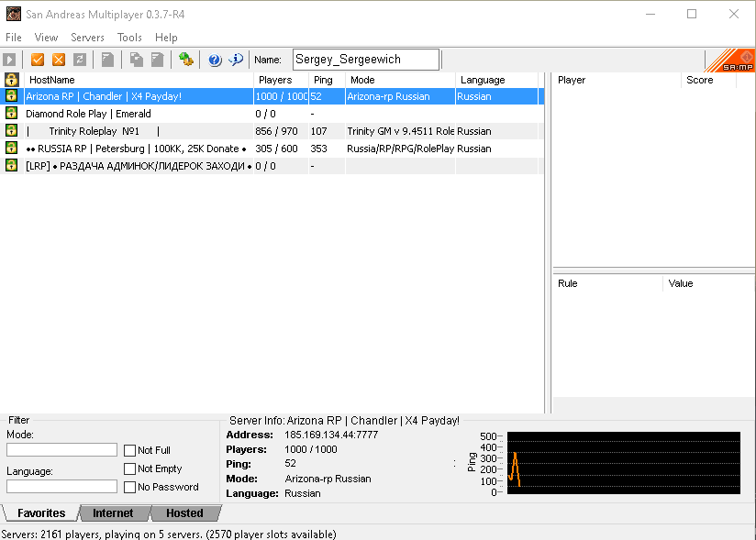Click the Score column header
The height and width of the screenshot is (540, 756).
click(708, 80)
